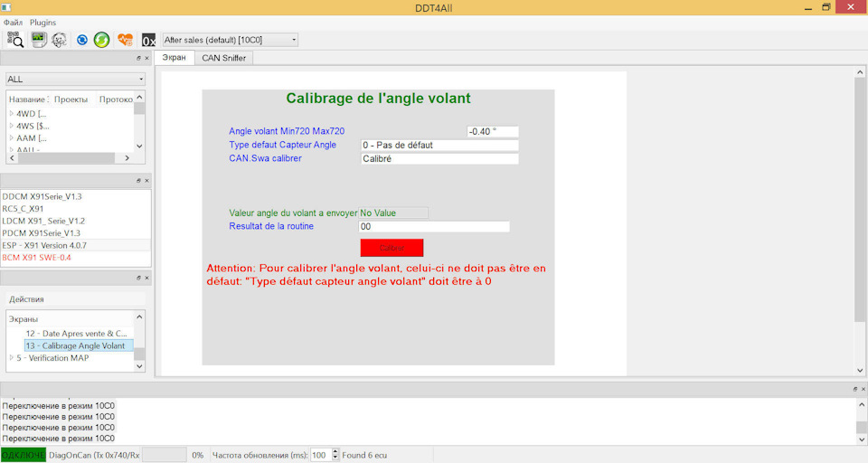Undock the screens tree panel
868x463 pixels.
[138, 278]
